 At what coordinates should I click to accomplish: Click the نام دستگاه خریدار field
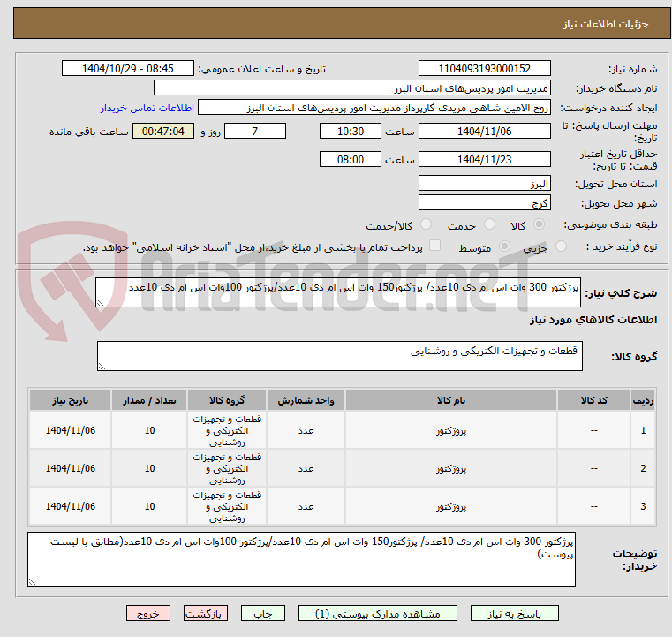(351, 88)
